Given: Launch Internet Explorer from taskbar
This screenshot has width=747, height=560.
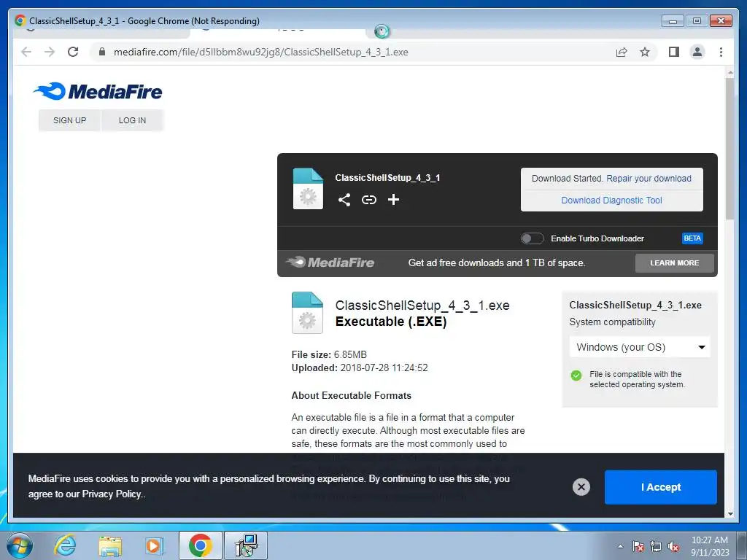Looking at the screenshot, I should coord(65,545).
